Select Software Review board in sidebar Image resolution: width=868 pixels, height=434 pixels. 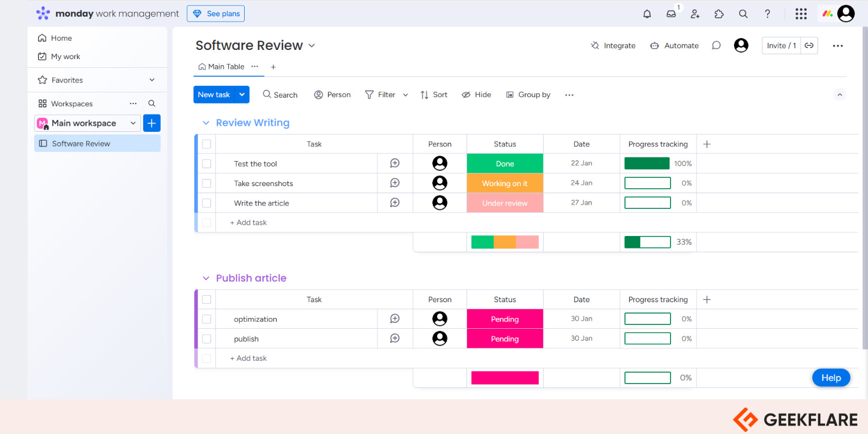[x=98, y=143]
